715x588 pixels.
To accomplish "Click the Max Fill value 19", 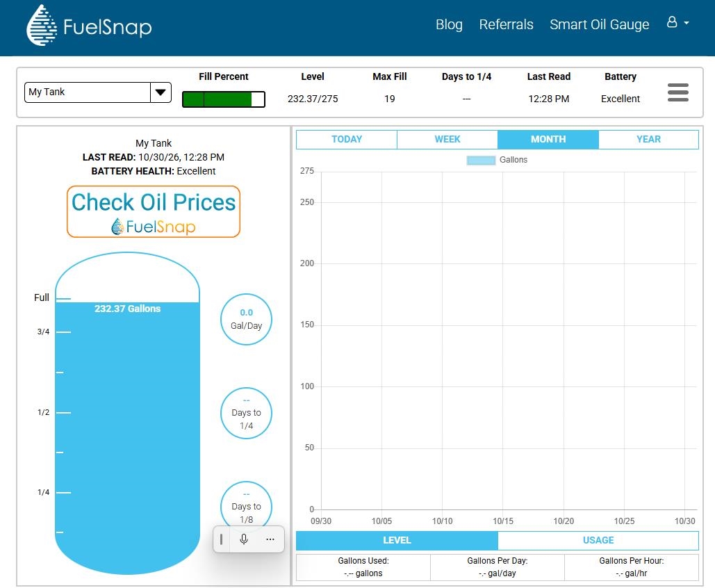I will point(389,99).
